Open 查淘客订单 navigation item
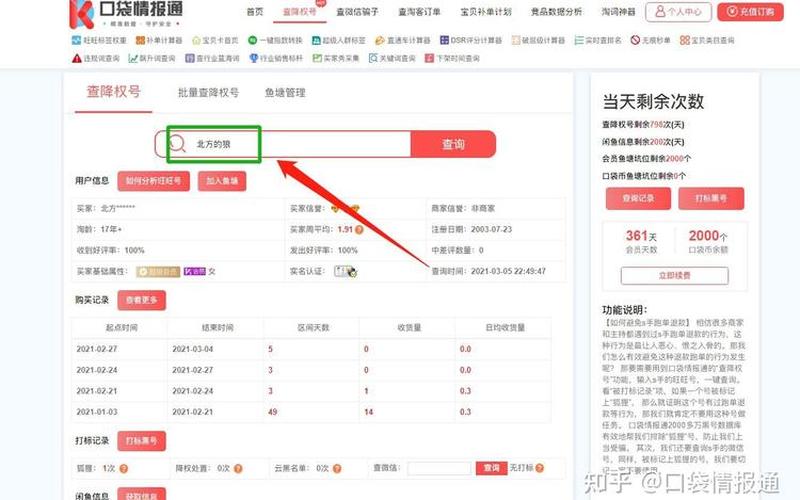The width and height of the screenshot is (800, 500). click(419, 12)
